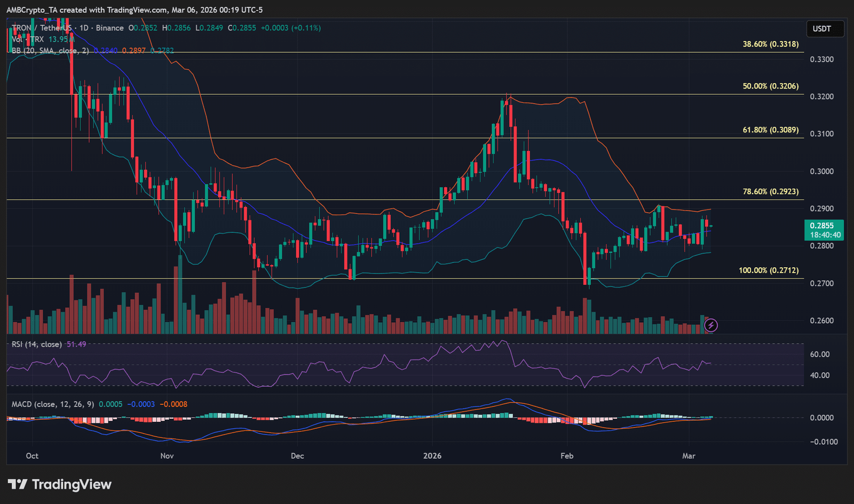Click the 61.80% (0.3089) Fibonacci label
Image resolution: width=854 pixels, height=504 pixels.
[770, 130]
